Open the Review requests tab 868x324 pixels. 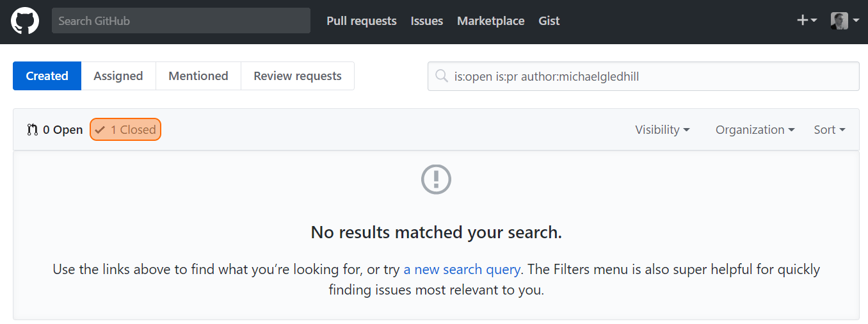(x=298, y=76)
